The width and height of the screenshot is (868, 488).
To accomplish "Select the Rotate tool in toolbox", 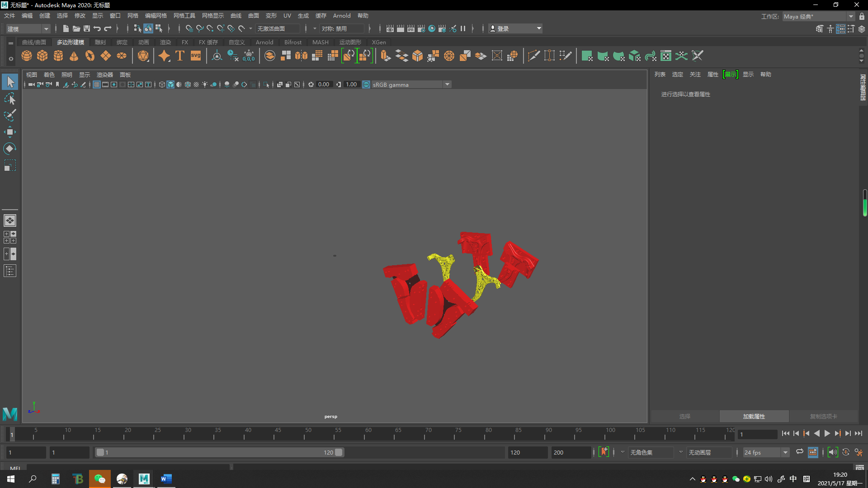I will (9, 149).
